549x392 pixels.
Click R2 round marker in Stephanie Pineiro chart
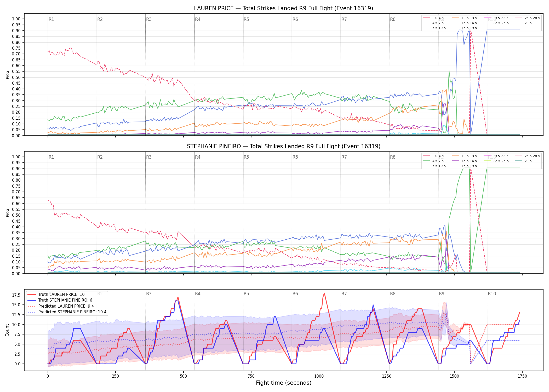pos(100,157)
